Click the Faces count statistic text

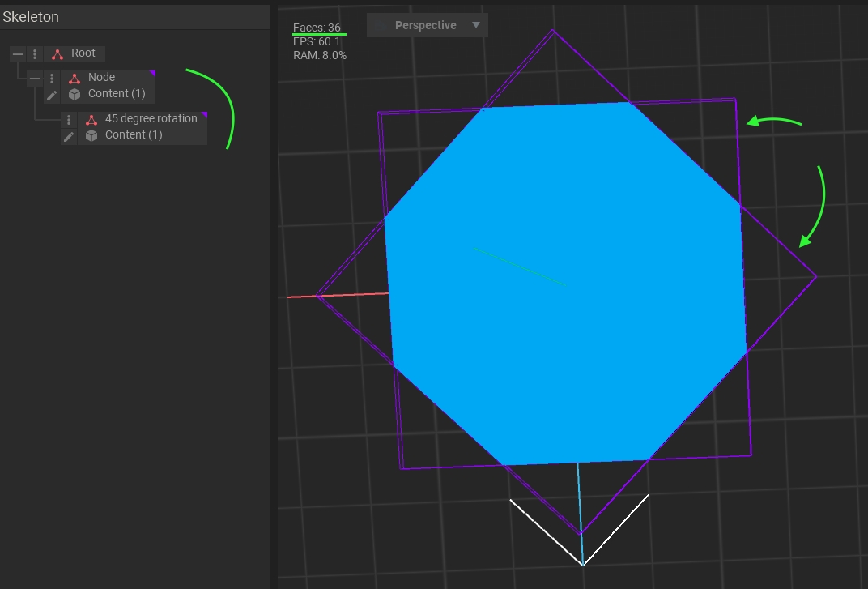(x=317, y=28)
